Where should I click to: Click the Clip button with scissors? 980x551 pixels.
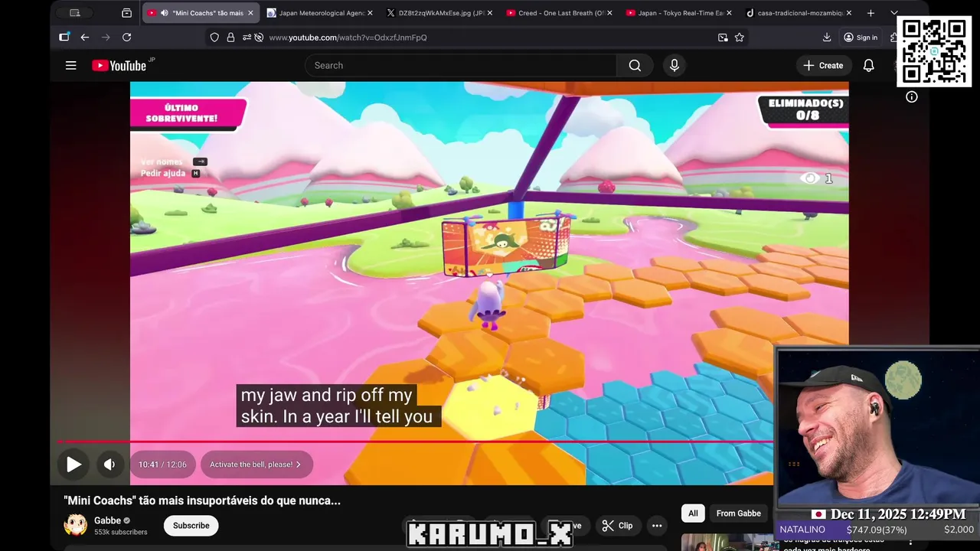(x=617, y=526)
